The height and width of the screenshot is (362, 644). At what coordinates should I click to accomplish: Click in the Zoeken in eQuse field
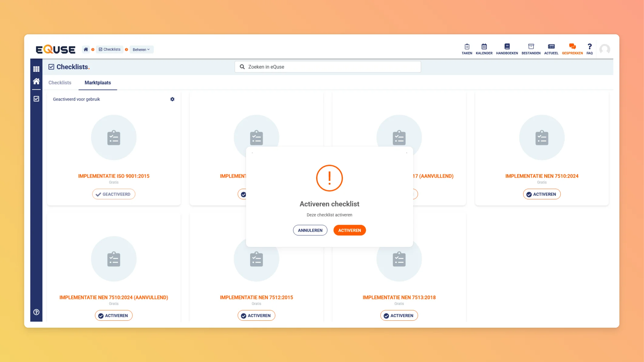(328, 67)
